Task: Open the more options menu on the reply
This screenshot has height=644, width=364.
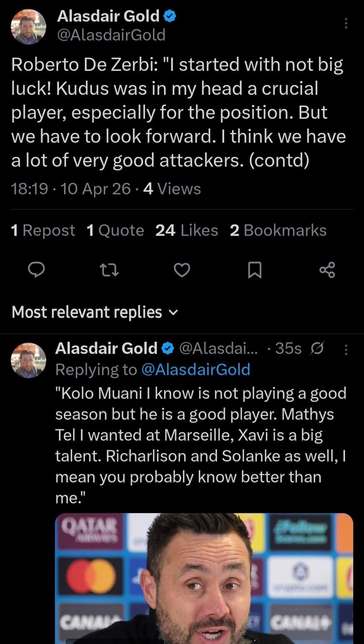Action: [x=346, y=349]
